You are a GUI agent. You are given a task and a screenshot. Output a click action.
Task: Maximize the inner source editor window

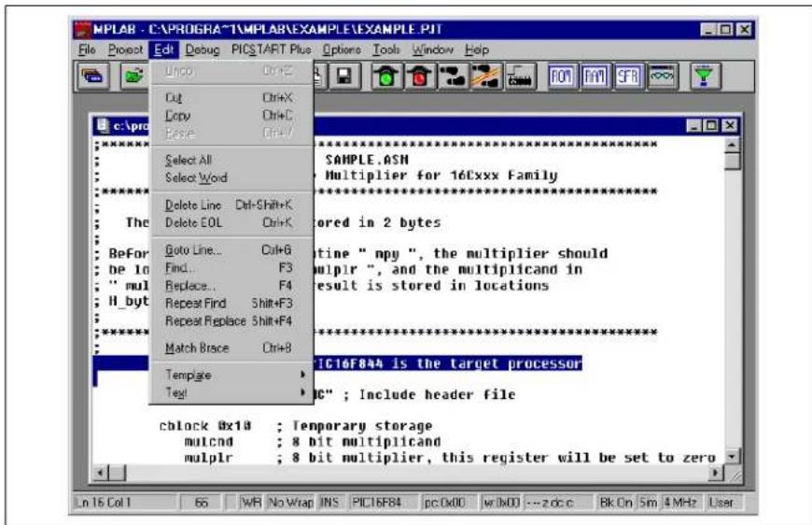pos(711,125)
